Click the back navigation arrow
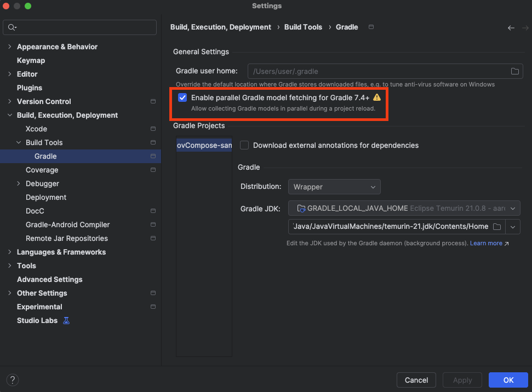This screenshot has height=392, width=532. point(511,27)
